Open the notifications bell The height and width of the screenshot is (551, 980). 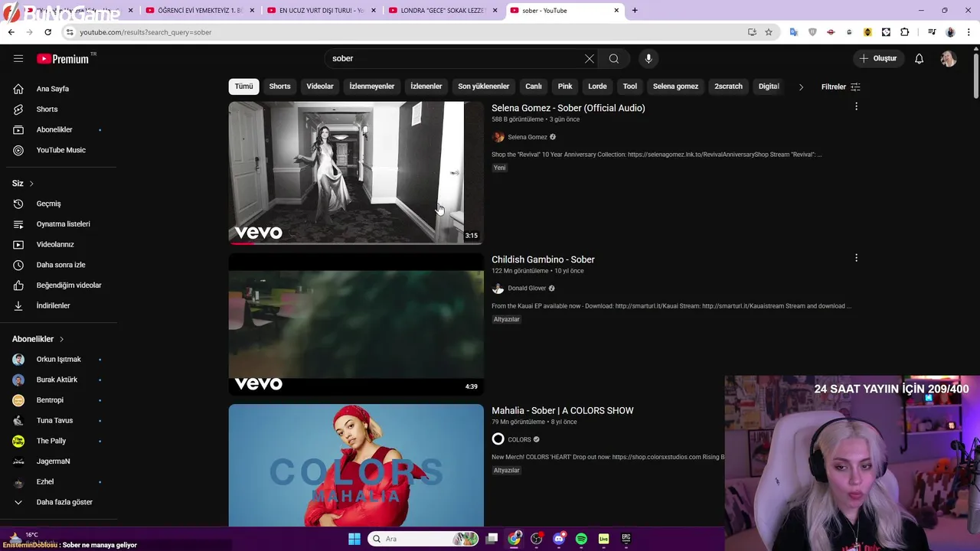coord(919,58)
